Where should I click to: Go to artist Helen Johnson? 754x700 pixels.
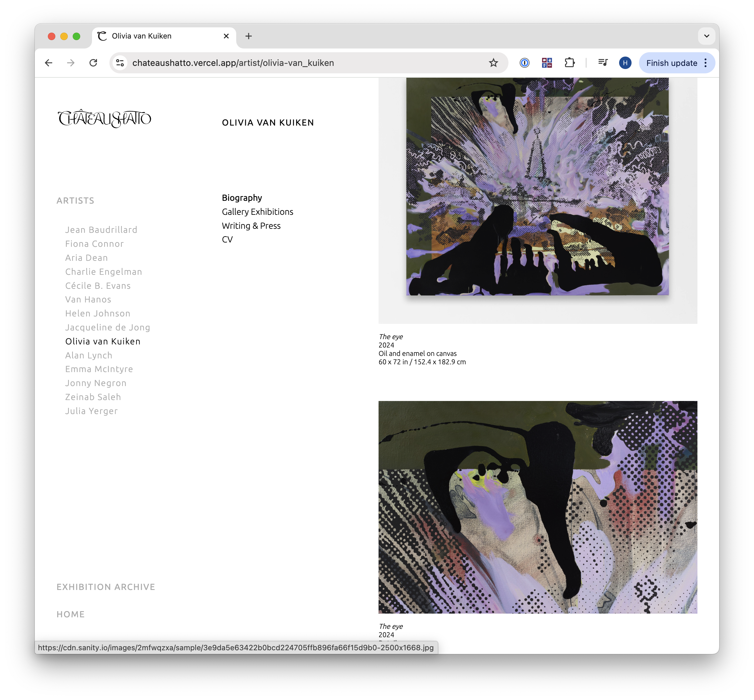[98, 314]
